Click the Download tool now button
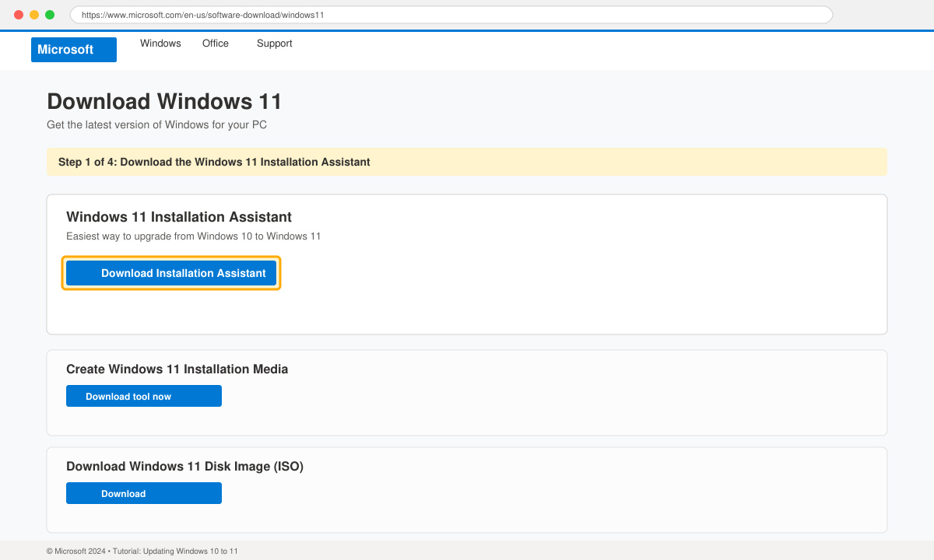The width and height of the screenshot is (934, 560). 144,396
